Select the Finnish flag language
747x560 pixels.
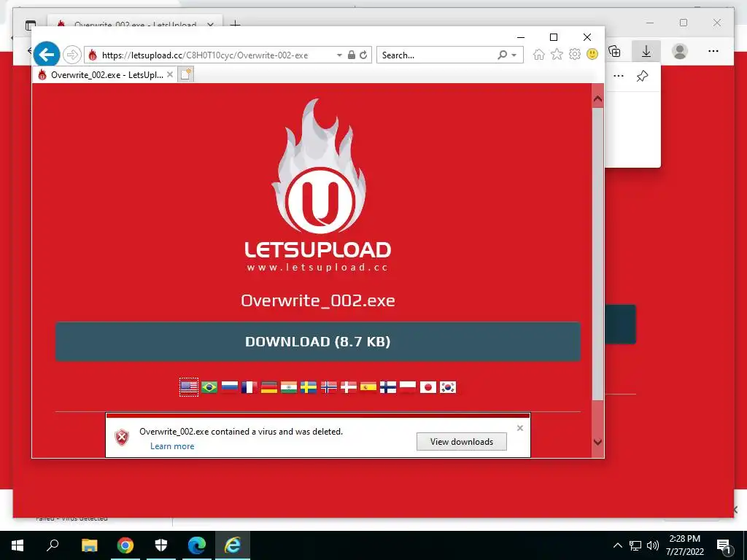[x=388, y=387]
